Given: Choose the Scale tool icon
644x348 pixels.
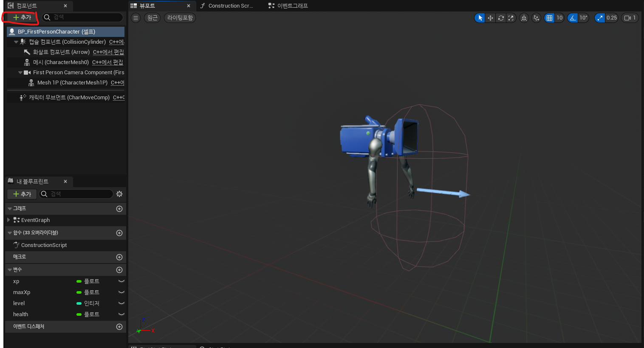Looking at the screenshot, I should pos(511,18).
